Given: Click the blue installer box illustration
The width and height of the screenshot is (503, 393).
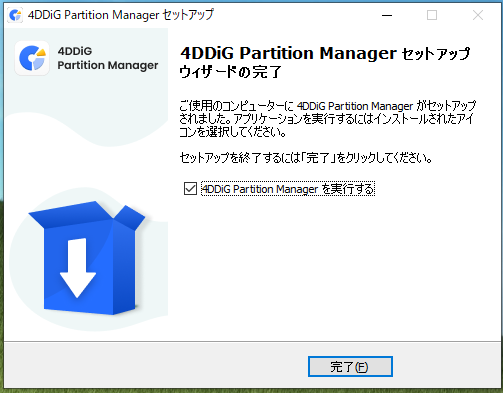Looking at the screenshot, I should pyautogui.click(x=87, y=258).
